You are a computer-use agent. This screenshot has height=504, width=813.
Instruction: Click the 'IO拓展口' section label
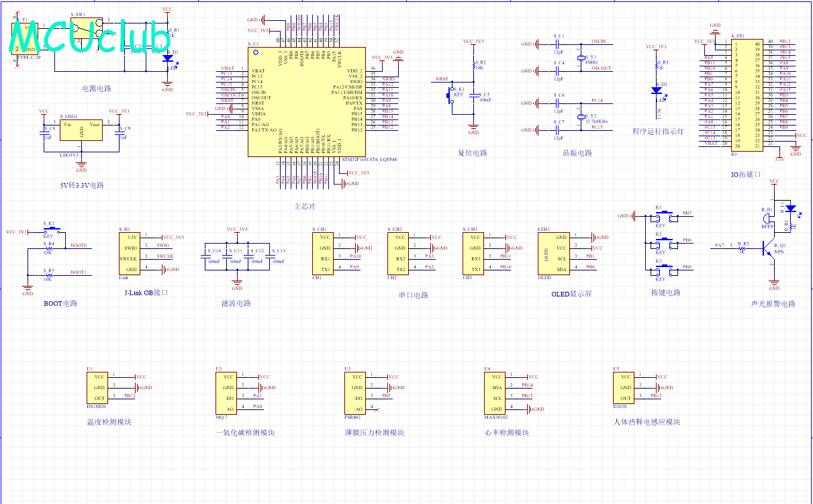[747, 174]
